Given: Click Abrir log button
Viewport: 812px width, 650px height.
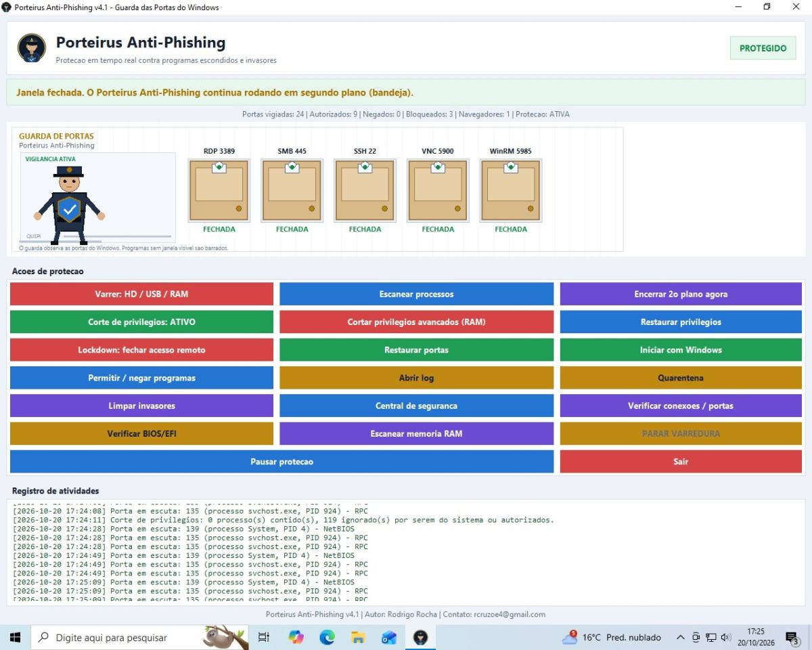Looking at the screenshot, I should (416, 378).
